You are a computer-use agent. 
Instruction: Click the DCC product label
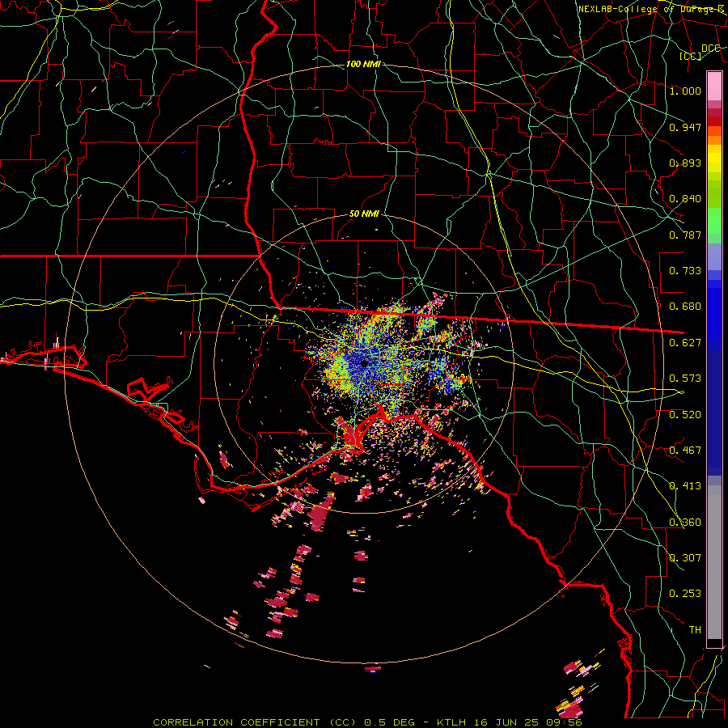710,49
